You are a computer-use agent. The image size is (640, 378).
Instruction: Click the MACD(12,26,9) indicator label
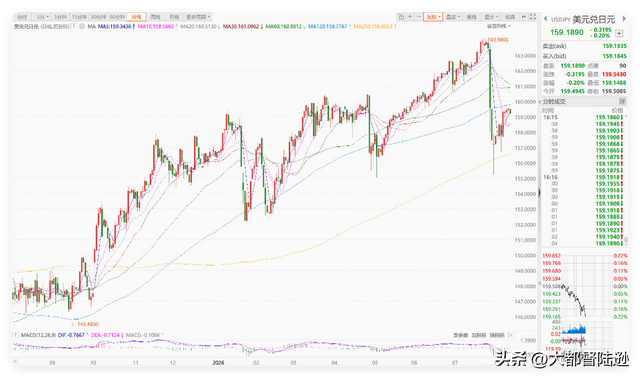pos(38,335)
